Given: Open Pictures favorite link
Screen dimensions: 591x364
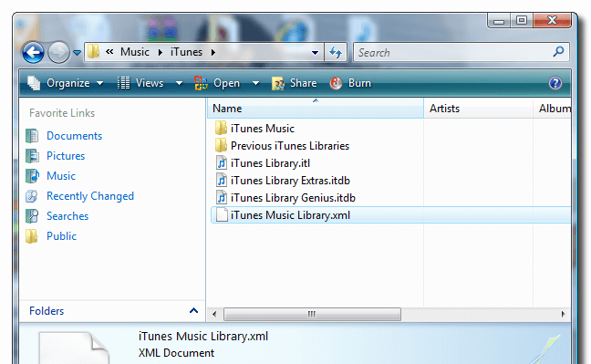Looking at the screenshot, I should 66,156.
